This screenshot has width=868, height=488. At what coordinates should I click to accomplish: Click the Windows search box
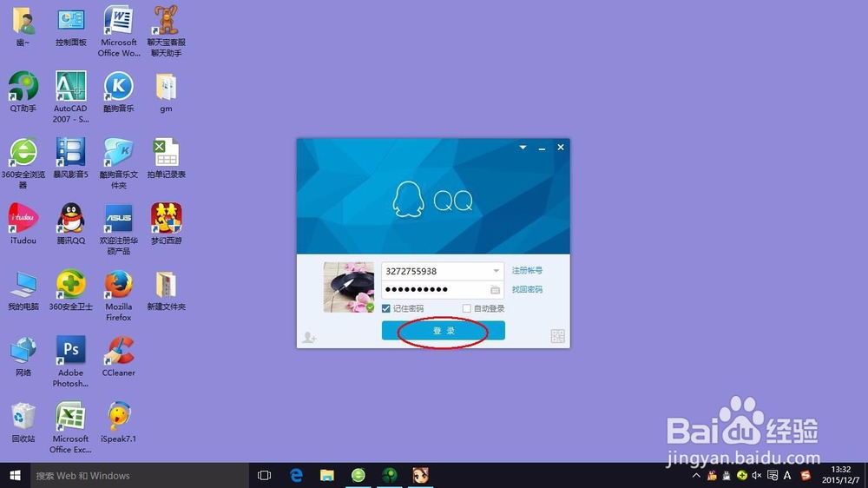point(140,475)
